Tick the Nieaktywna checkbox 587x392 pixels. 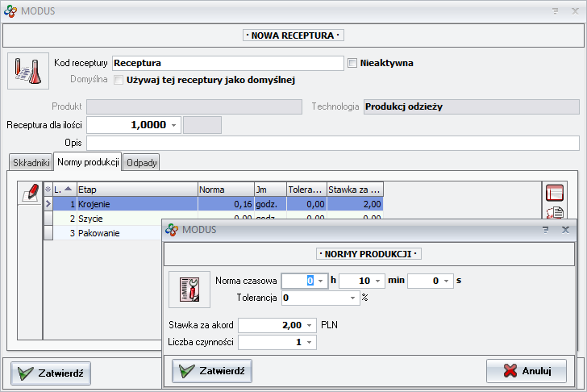[352, 63]
